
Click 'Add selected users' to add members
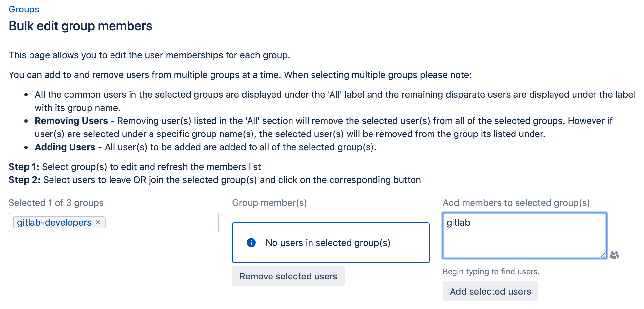tap(490, 291)
